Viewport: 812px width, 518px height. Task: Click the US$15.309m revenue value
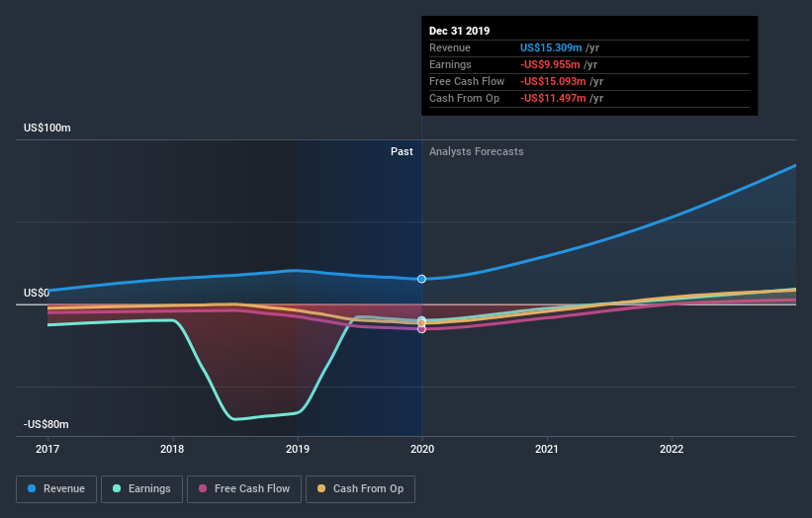(551, 47)
